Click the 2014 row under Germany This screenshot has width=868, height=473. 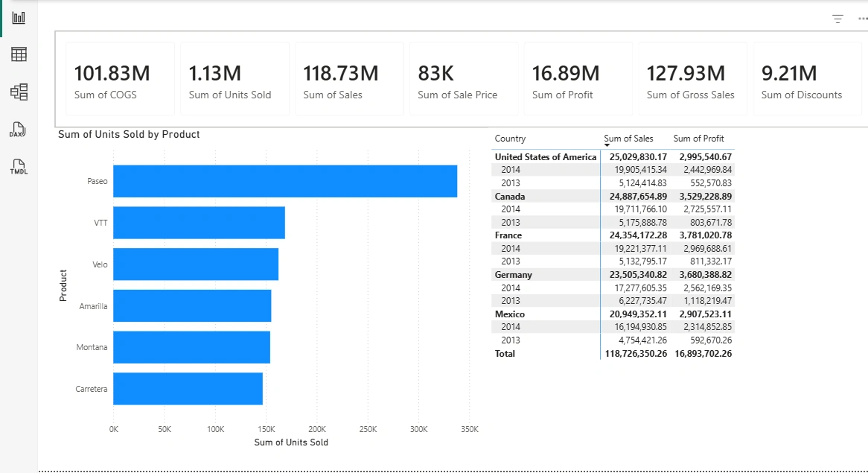point(511,288)
